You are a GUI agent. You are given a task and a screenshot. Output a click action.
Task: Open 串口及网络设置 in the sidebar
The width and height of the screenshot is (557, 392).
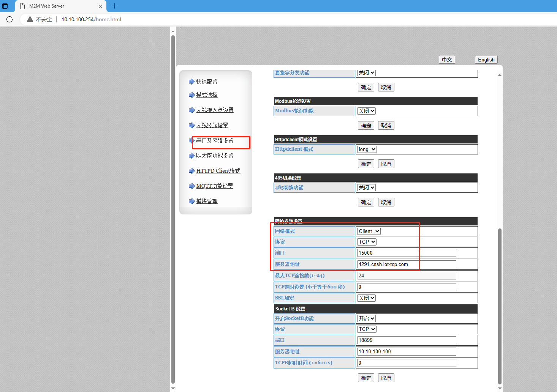point(215,140)
